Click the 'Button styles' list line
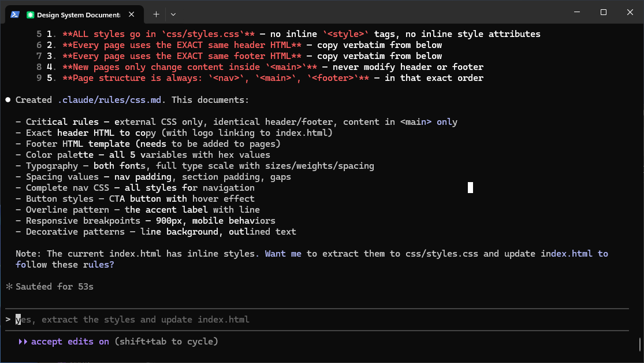This screenshot has height=363, width=644. [135, 199]
